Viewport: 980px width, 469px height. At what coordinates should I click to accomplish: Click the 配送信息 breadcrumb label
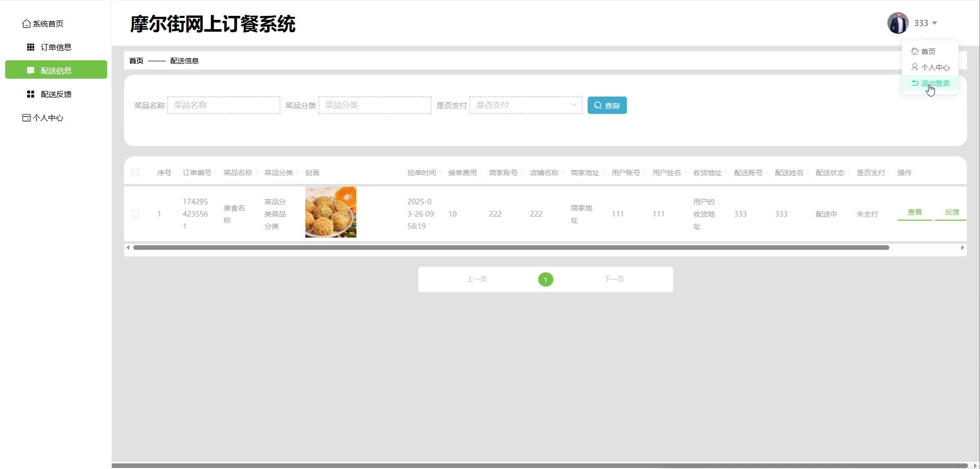(x=184, y=61)
